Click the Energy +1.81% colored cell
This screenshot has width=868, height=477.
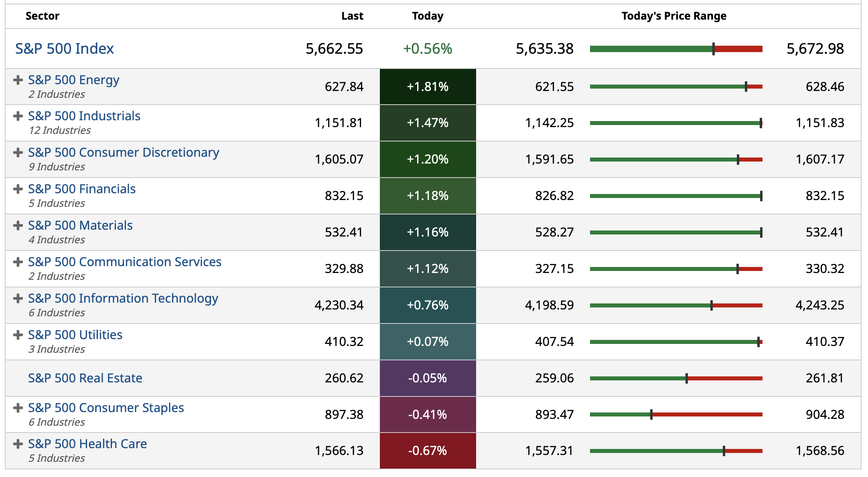(428, 87)
